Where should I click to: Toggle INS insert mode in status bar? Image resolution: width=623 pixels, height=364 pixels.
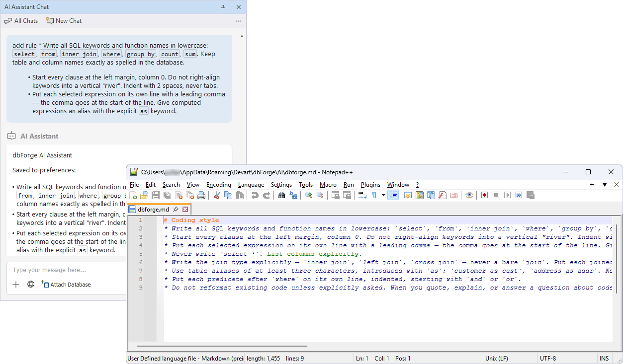(x=604, y=359)
